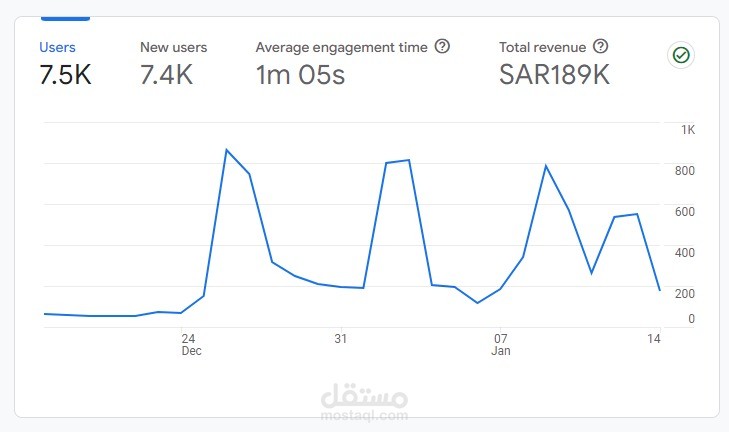Click the 1m 05s engagement value

tap(300, 75)
